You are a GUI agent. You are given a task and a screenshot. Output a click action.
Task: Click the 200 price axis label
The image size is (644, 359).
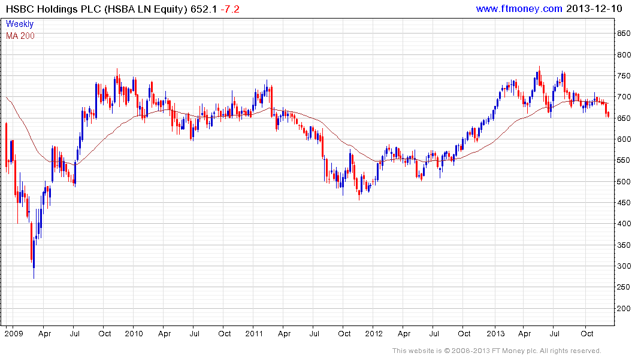pos(624,309)
